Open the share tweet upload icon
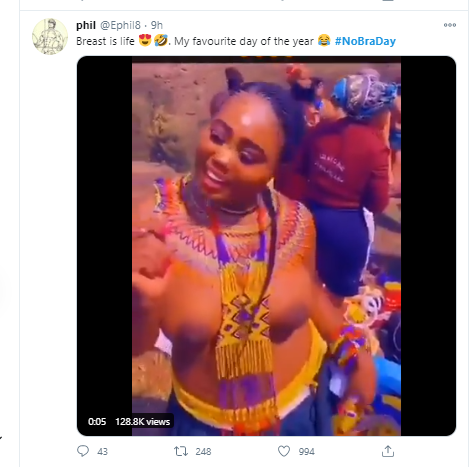The image size is (471, 467). (388, 451)
